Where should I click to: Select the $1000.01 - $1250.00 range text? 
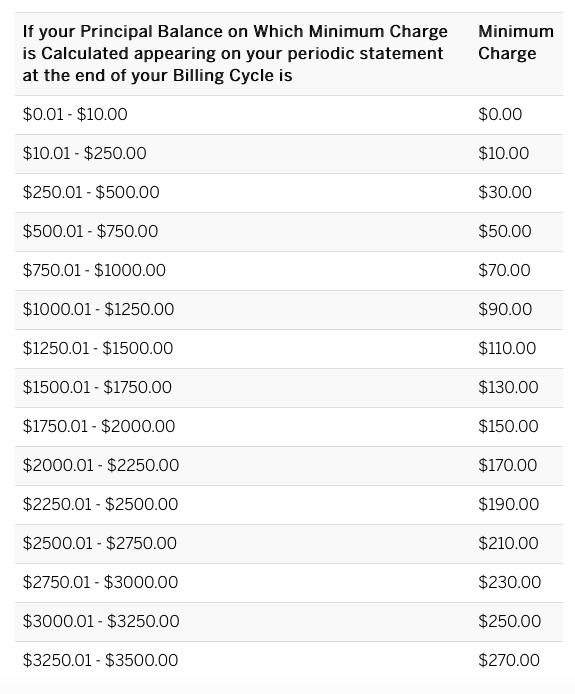98,309
